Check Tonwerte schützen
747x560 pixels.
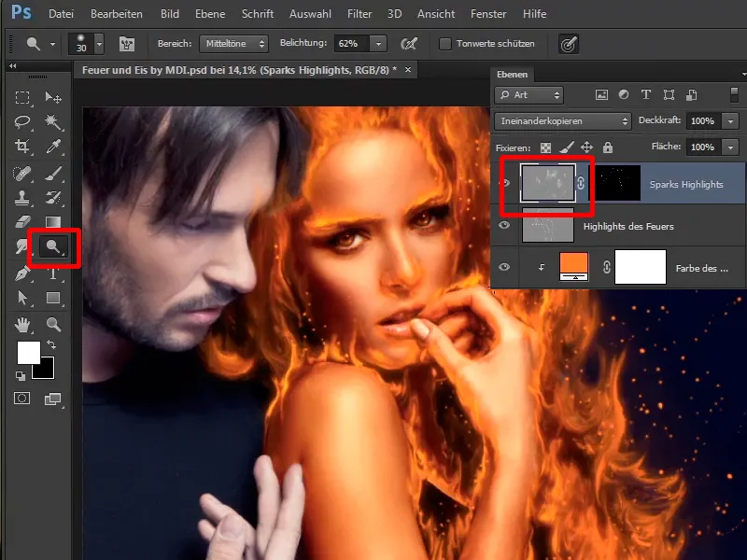coord(445,44)
